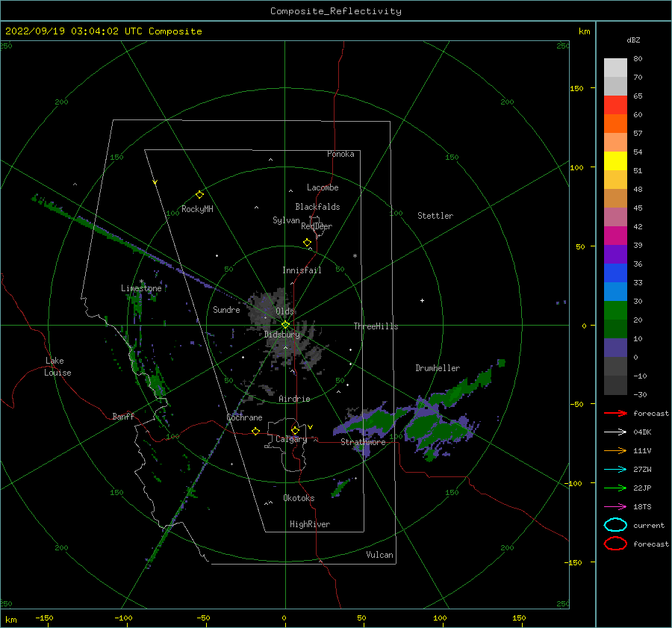Click the dBZ legend heading

[633, 40]
